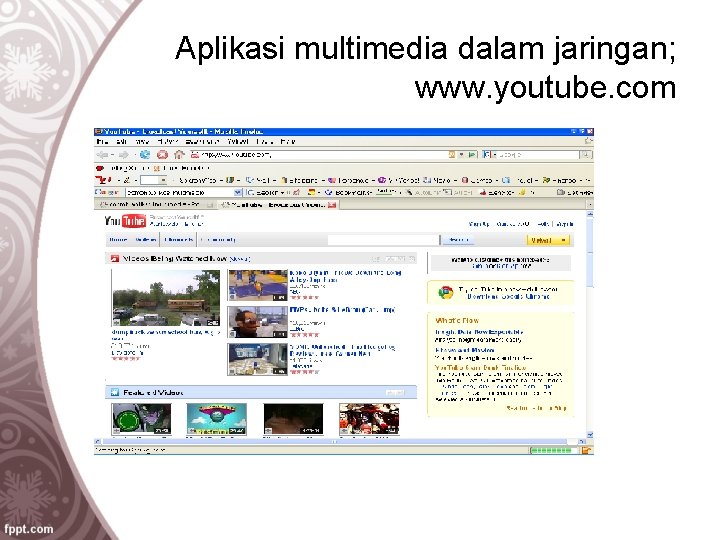Viewport: 720px width, 540px height.
Task: Open the fourth featured thumbnail with red imagery
Action: tap(369, 419)
